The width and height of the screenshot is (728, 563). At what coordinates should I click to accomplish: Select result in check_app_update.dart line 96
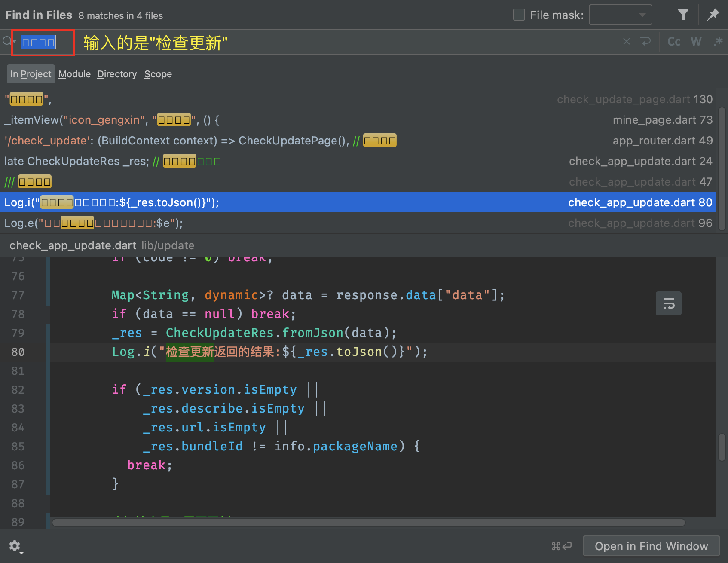pyautogui.click(x=358, y=223)
